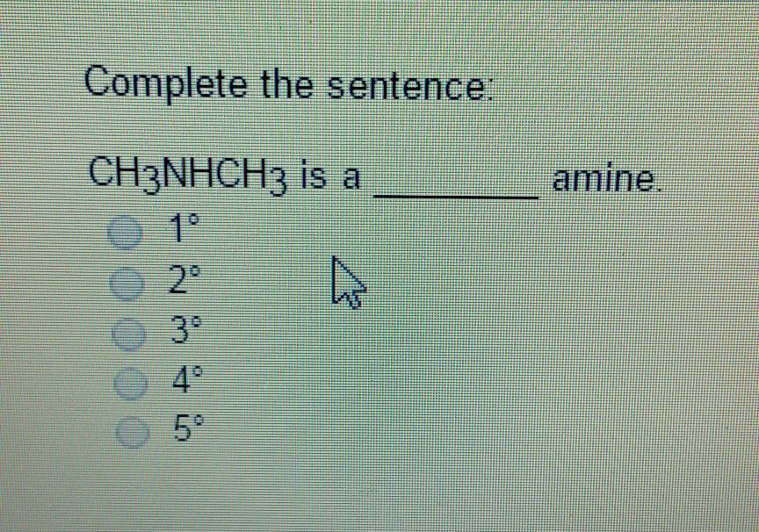The height and width of the screenshot is (532, 759).
Task: Click the mouse pointer arrow graphic
Action: click(343, 283)
